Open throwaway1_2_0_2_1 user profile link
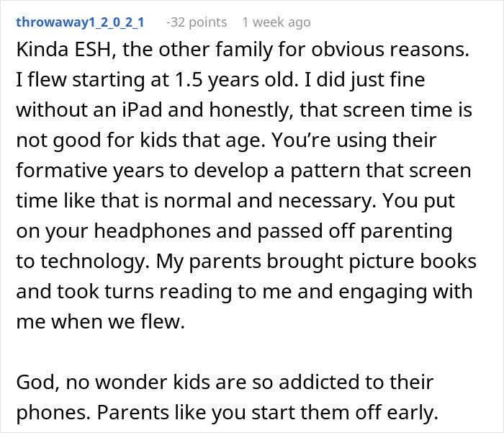The height and width of the screenshot is (433, 504). pos(80,22)
